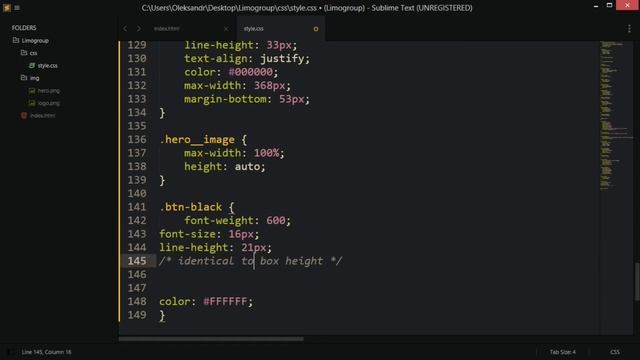Viewport: 640px width, 360px height.
Task: Click the Limogroup folder icon
Action: coord(16,40)
